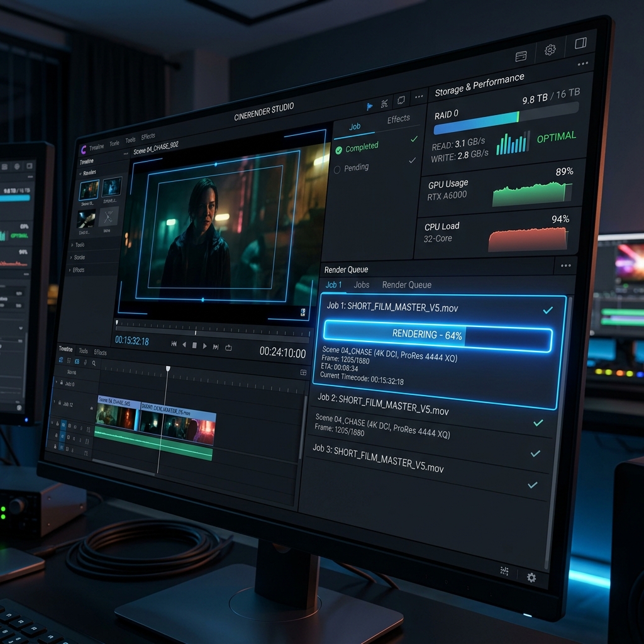Screen dimensions: 644x644
Task: Expand the Effects section in left panel
Action: [x=76, y=270]
